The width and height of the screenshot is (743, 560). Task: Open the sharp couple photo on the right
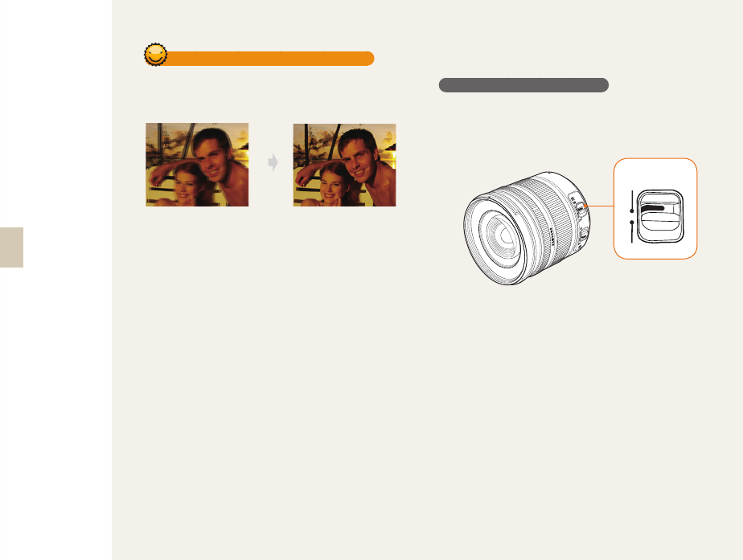coord(344,165)
